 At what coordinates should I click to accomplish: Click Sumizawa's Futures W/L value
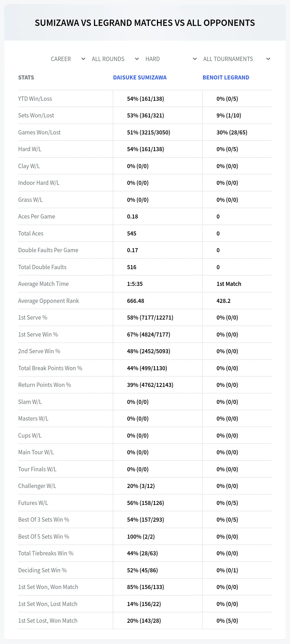[x=145, y=503]
